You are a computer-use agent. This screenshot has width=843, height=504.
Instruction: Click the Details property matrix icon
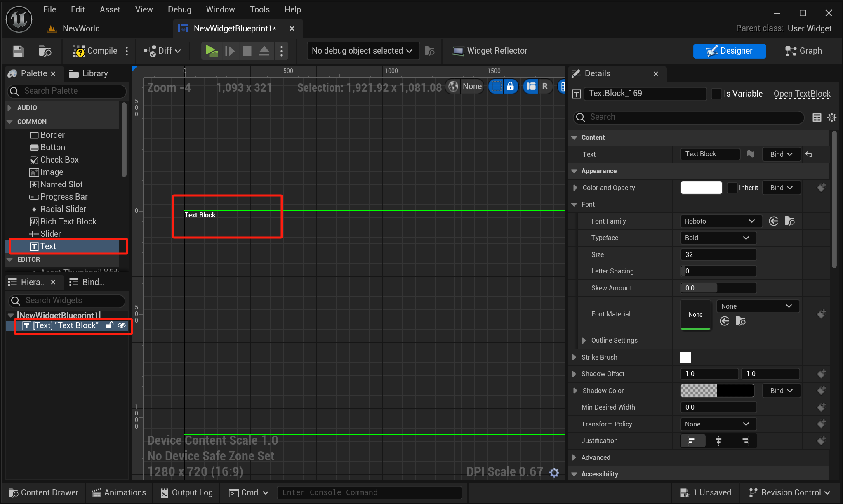coord(817,118)
